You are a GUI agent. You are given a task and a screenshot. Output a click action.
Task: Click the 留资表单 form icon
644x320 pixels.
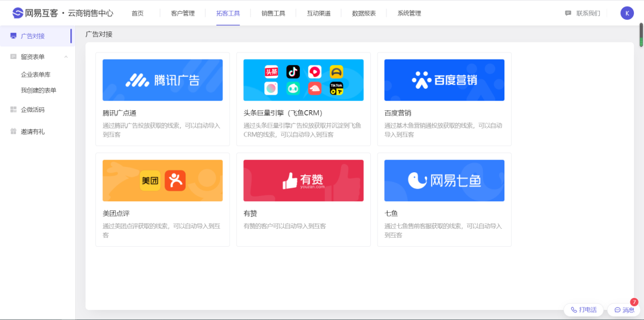click(x=14, y=57)
